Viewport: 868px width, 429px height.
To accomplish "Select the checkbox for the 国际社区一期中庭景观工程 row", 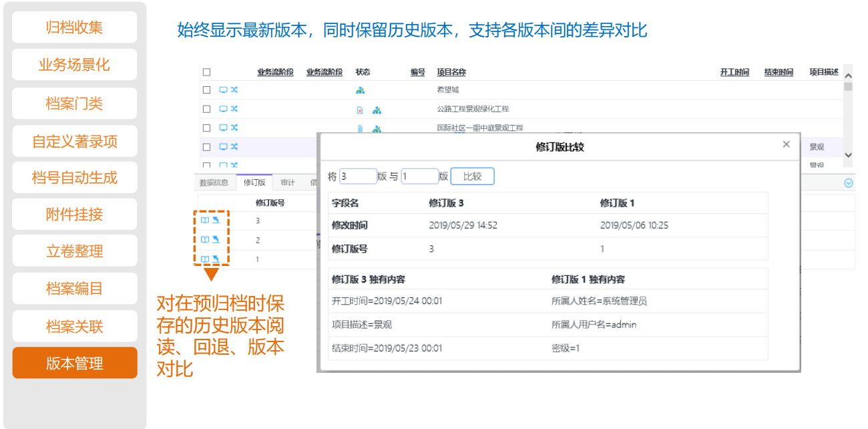I will pyautogui.click(x=206, y=128).
